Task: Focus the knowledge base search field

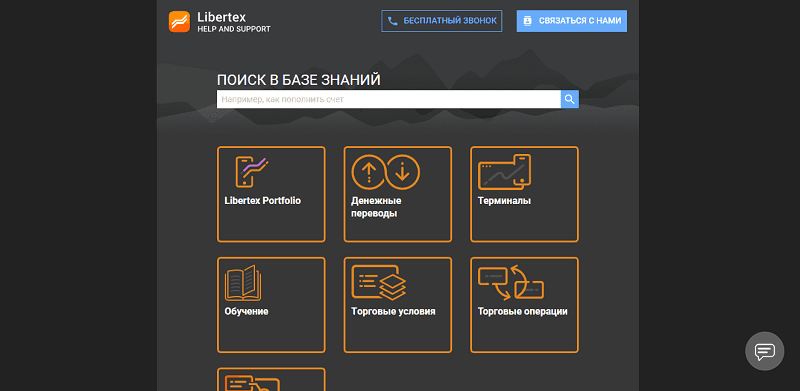Action: click(389, 100)
